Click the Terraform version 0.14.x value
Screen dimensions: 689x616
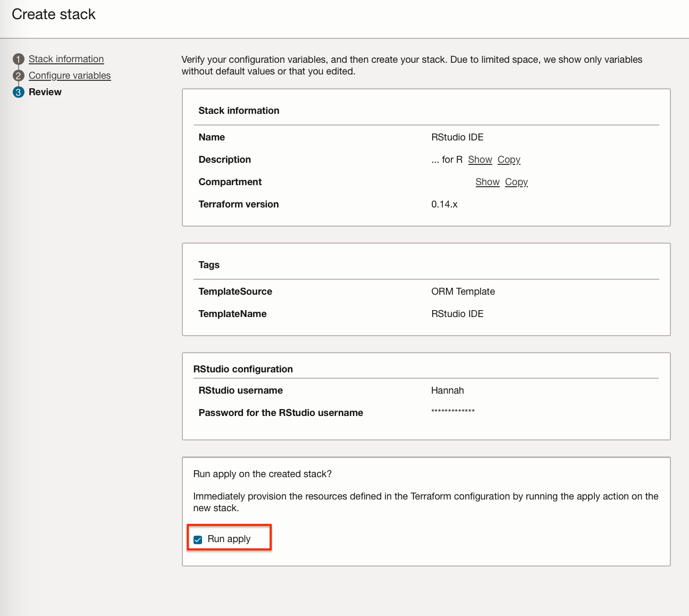click(444, 204)
